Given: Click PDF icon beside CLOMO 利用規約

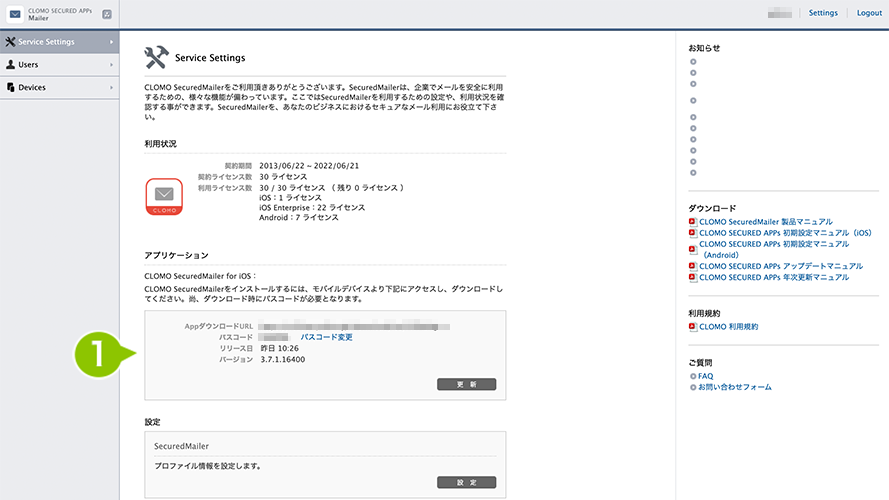Looking at the screenshot, I should 692,327.
